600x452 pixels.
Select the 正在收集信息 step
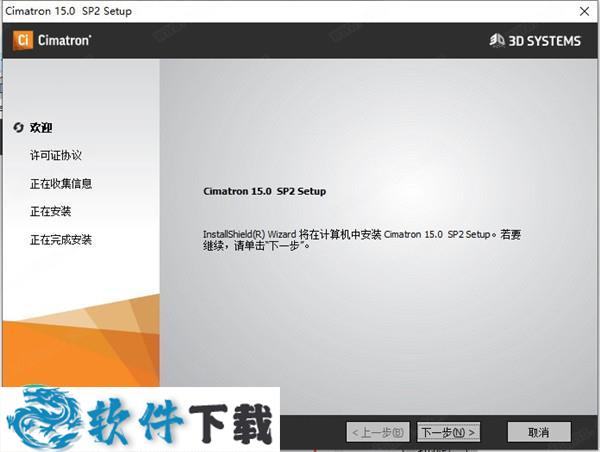point(61,184)
